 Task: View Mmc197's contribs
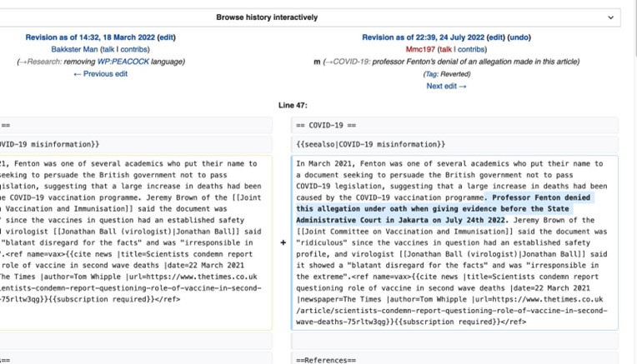(471, 49)
